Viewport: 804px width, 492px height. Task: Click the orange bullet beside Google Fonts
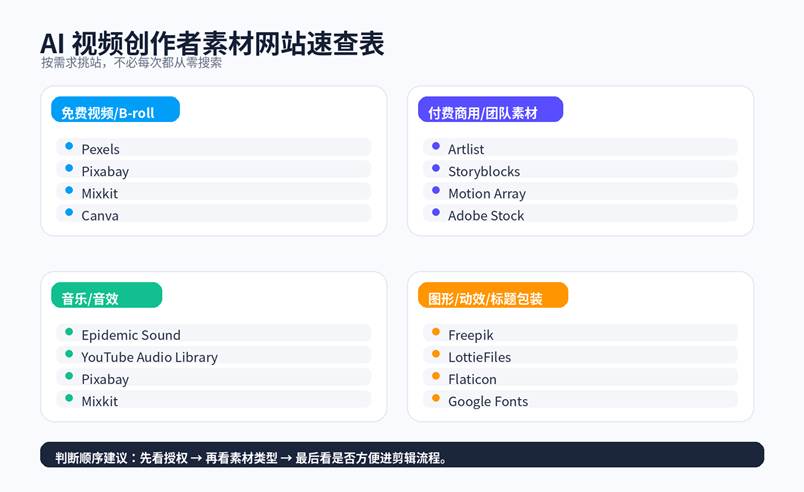click(x=436, y=399)
